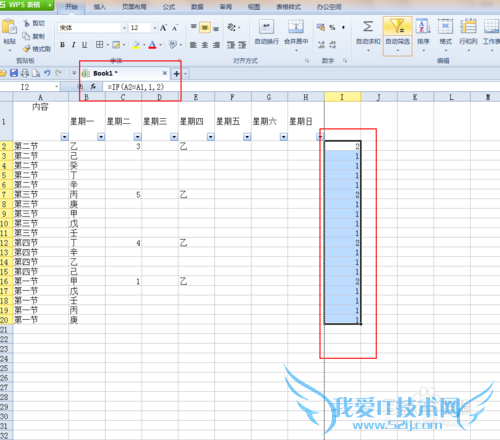Open the font size dropdown arrow
Image resolution: width=500 pixels, height=440 pixels.
click(155, 28)
